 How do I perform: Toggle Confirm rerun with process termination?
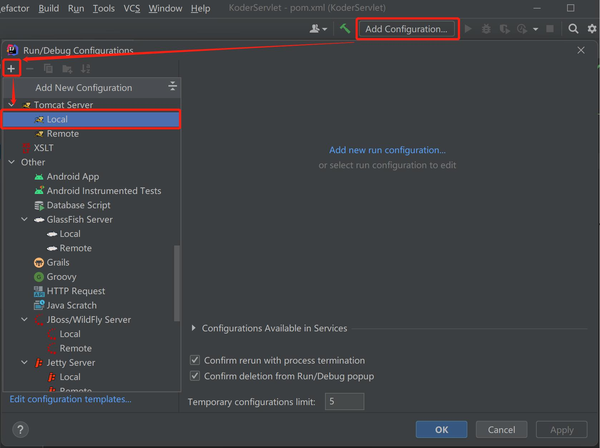coord(195,360)
